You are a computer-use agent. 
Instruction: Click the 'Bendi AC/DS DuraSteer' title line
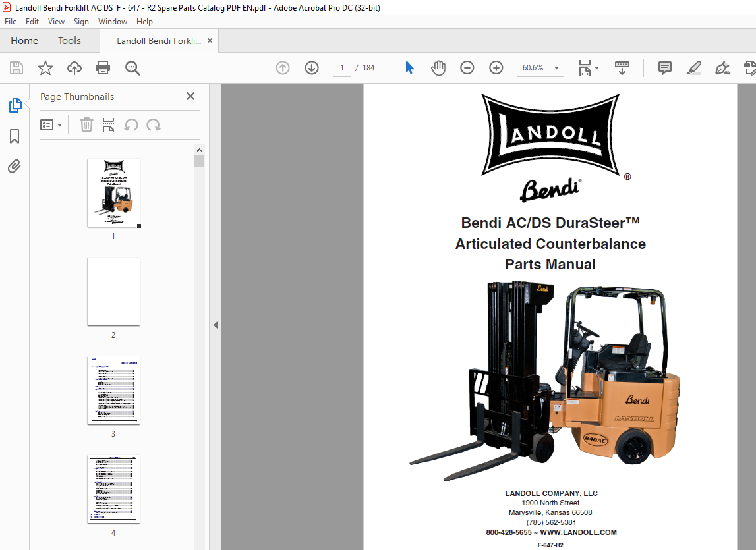(550, 223)
